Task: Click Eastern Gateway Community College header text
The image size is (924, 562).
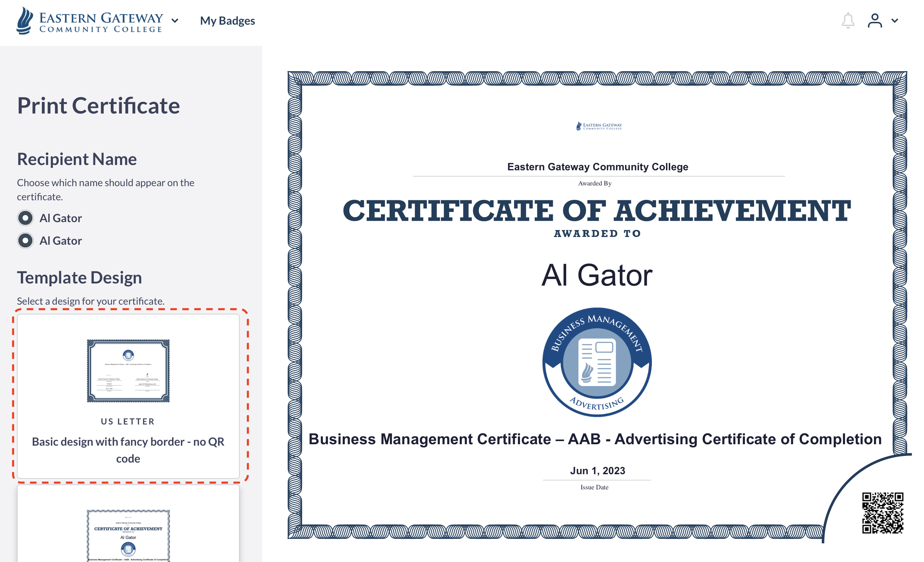Action: tap(598, 166)
